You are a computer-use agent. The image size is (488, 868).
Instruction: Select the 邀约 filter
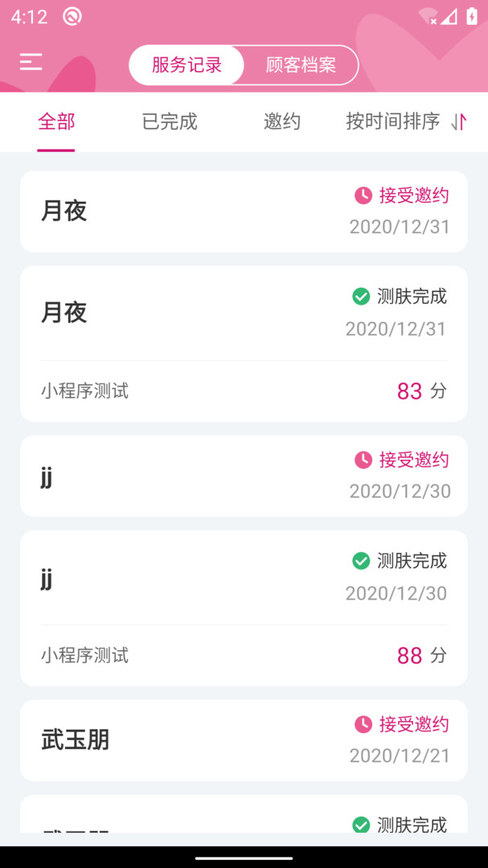point(282,122)
